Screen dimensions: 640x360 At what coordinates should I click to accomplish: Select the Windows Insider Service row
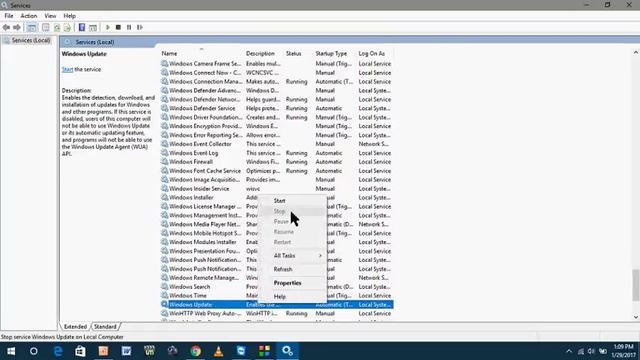[276, 189]
